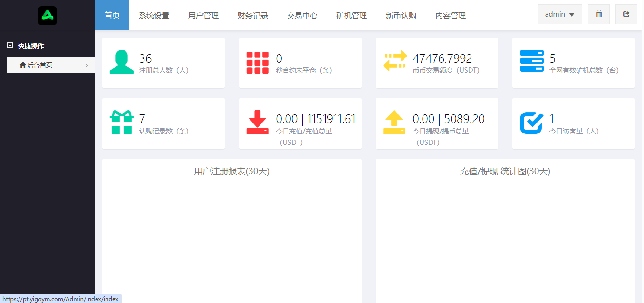644x303 pixels.
Task: Open the admin user dropdown
Action: coord(559,14)
